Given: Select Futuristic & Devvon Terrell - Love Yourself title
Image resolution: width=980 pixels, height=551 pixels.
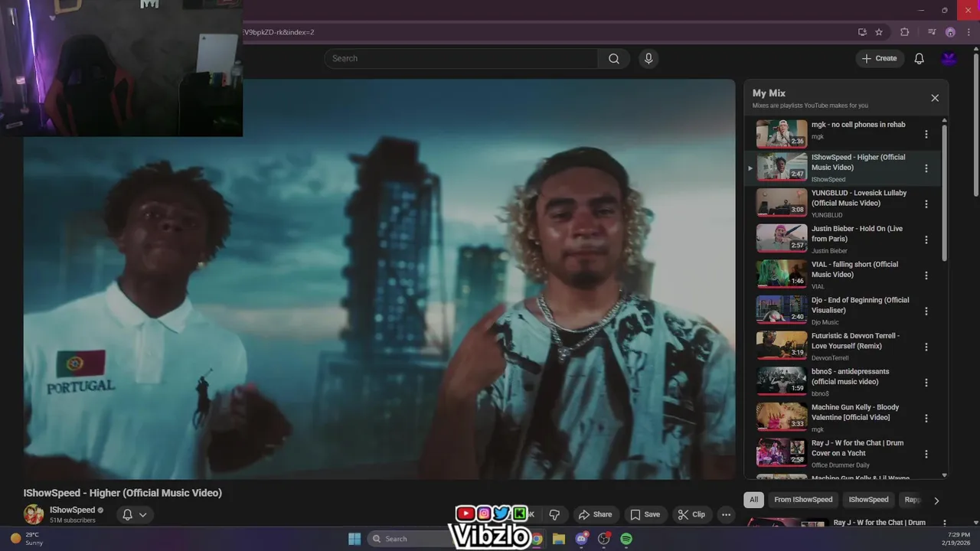Looking at the screenshot, I should pyautogui.click(x=855, y=341).
